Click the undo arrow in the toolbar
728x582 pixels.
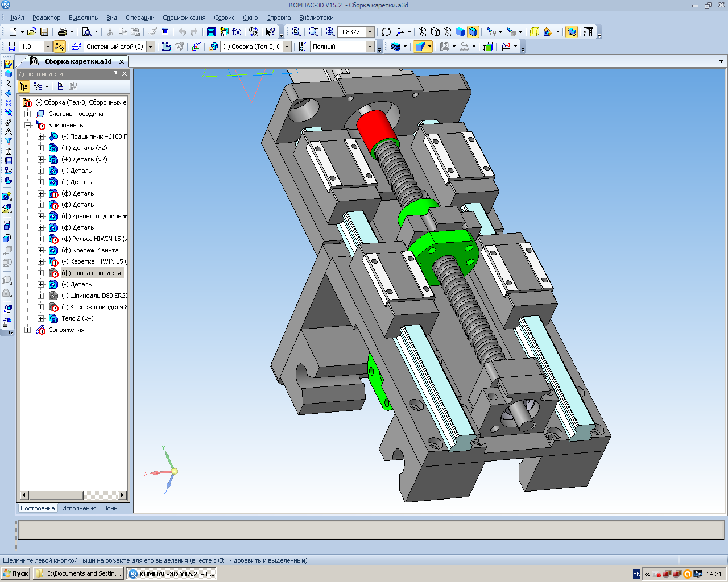pos(182,32)
